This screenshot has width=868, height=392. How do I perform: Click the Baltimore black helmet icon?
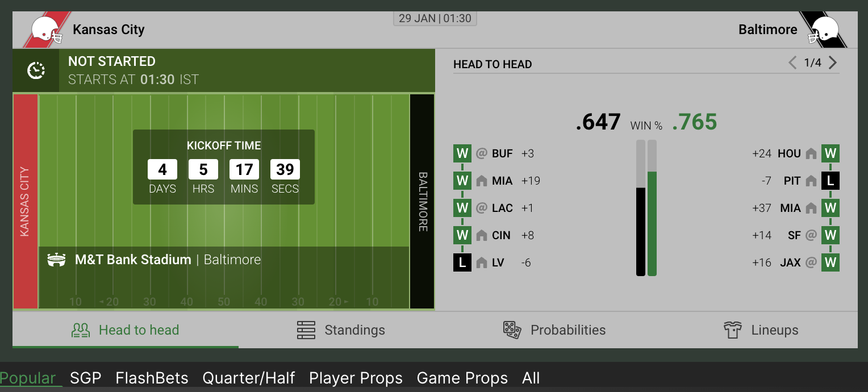(825, 30)
